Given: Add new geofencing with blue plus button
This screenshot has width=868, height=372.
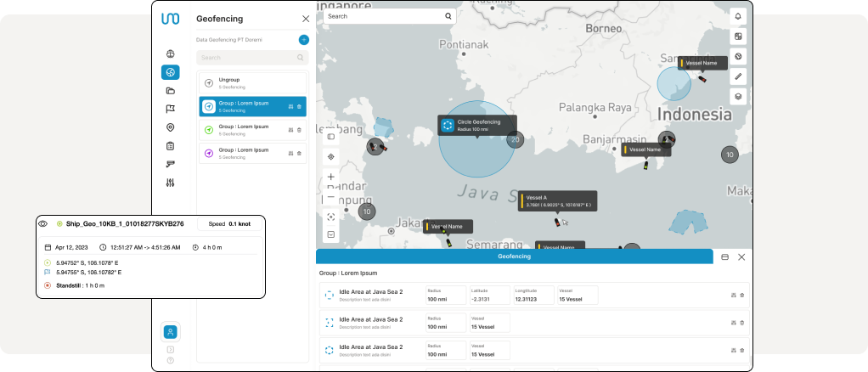Looking at the screenshot, I should [x=304, y=40].
